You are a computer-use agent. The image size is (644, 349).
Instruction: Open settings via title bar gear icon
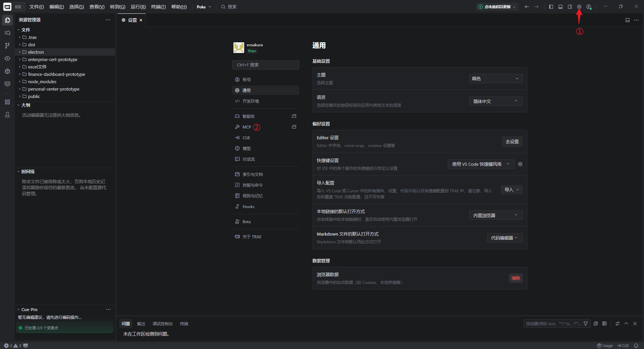[x=579, y=7]
